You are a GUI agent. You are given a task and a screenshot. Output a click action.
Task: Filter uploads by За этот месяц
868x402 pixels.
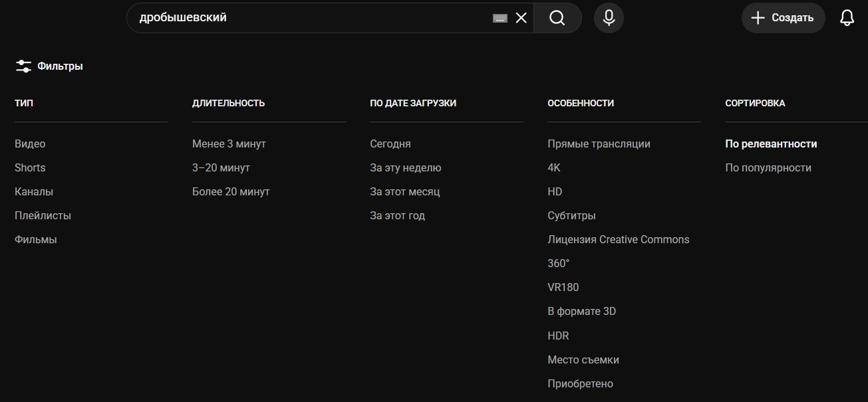405,191
